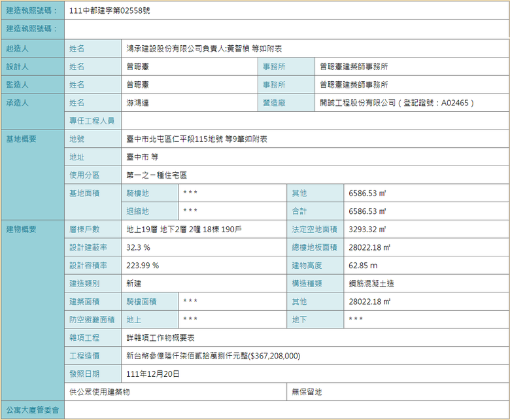Click 總樓地板面積 value 28022.18 ㎡
510x420 pixels.
coord(369,247)
